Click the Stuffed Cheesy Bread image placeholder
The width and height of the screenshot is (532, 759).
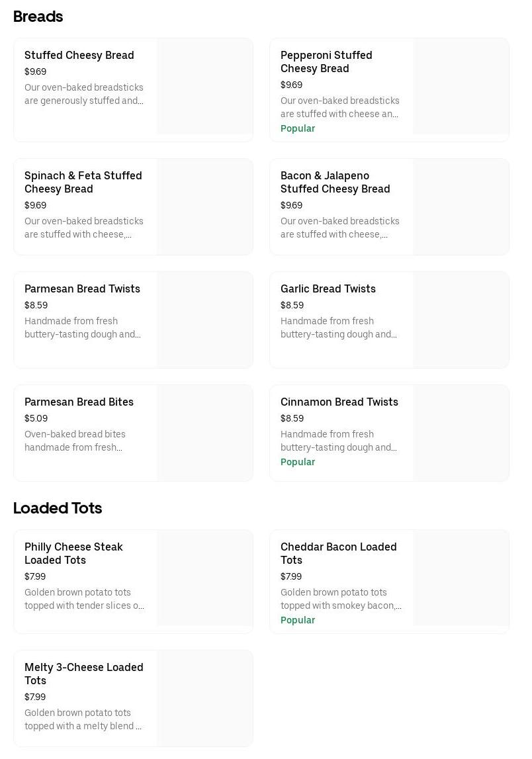pos(205,87)
